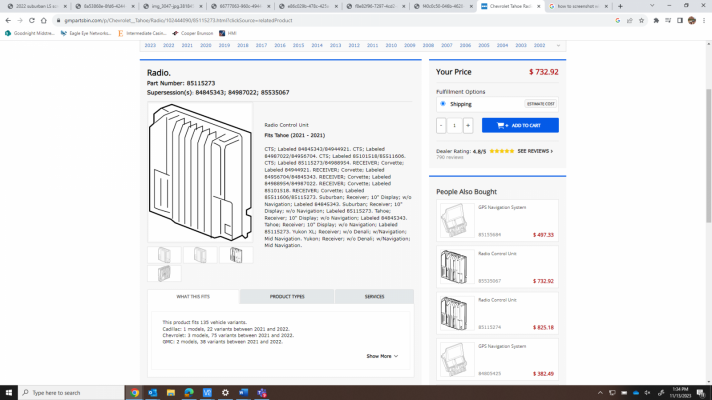The image size is (712, 400).
Task: Select What This Fits tab
Action: click(x=193, y=296)
